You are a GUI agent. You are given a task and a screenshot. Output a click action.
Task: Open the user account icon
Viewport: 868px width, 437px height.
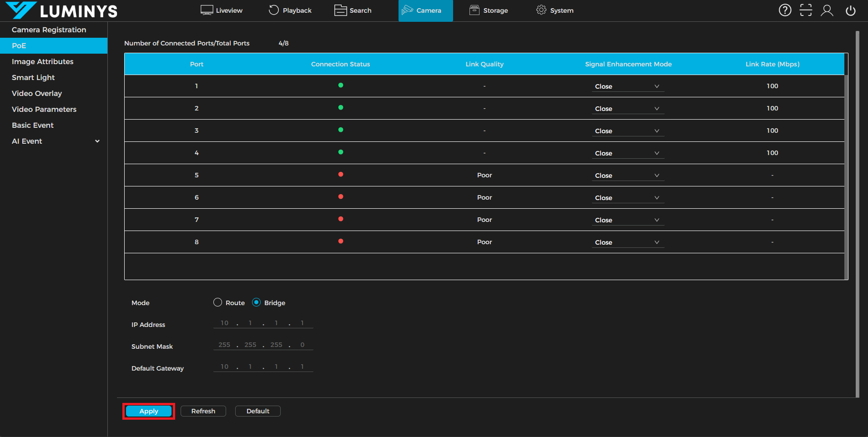pyautogui.click(x=827, y=10)
